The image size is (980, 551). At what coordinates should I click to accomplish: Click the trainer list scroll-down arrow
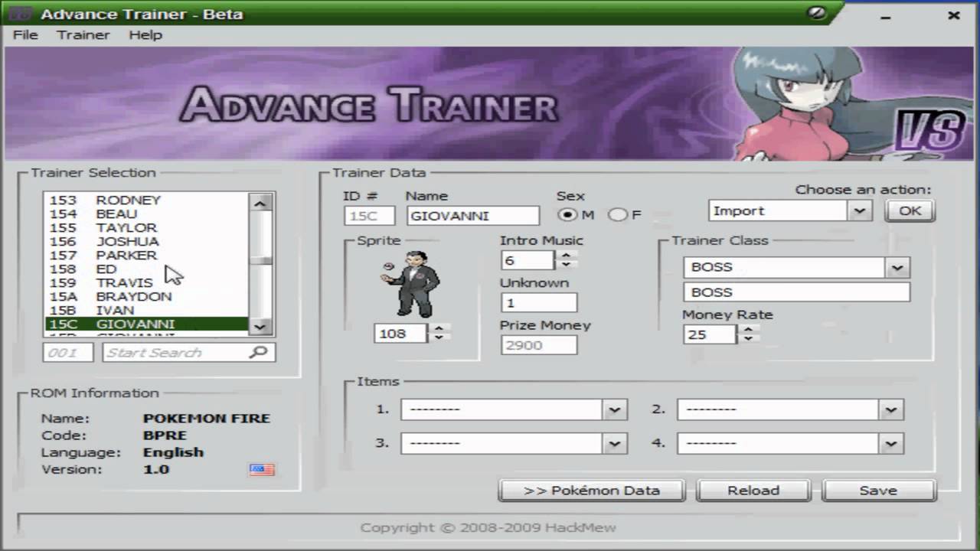[x=260, y=326]
